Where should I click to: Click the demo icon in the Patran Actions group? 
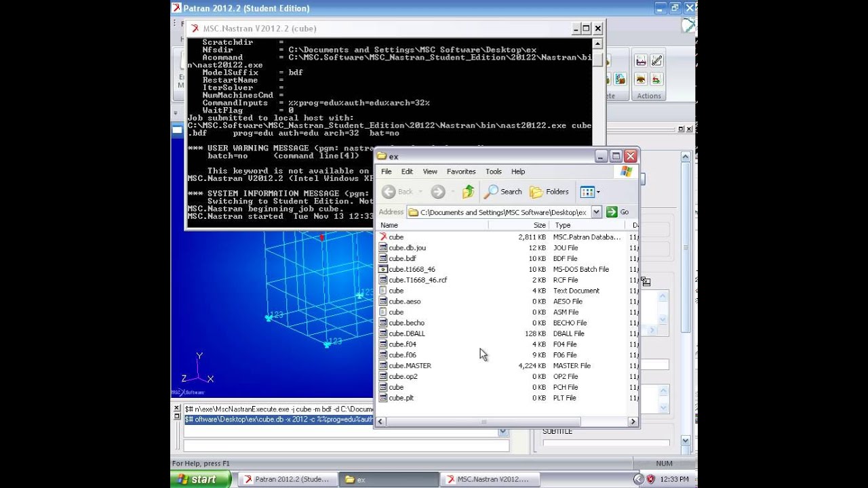656,61
